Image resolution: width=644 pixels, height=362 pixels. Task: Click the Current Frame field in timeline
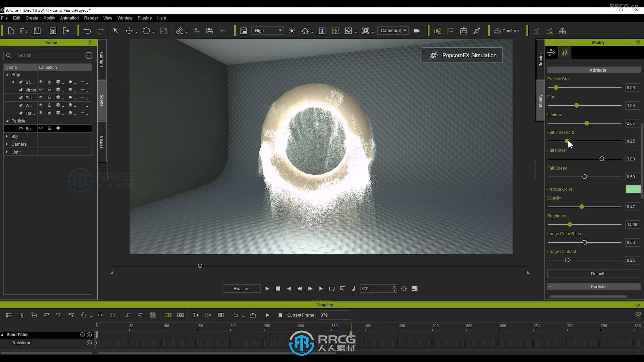tap(334, 315)
